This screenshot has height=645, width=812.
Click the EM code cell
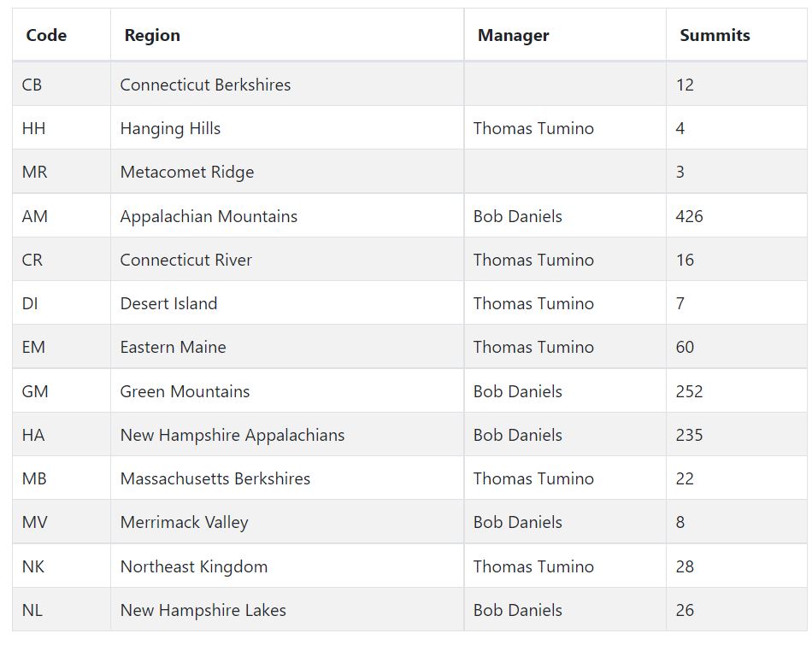click(61, 347)
